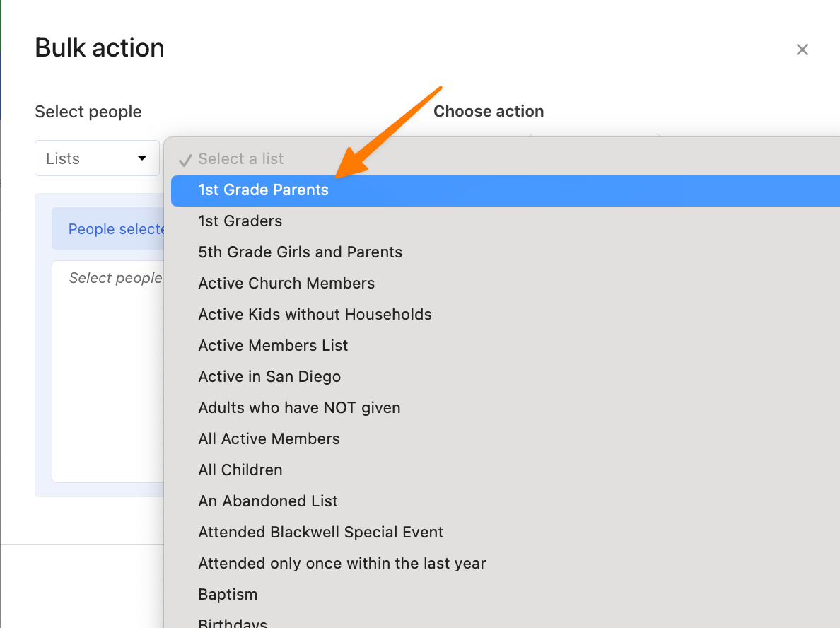Select the 1st Graders list
Screen dimensions: 840x628
pyautogui.click(x=505, y=221)
